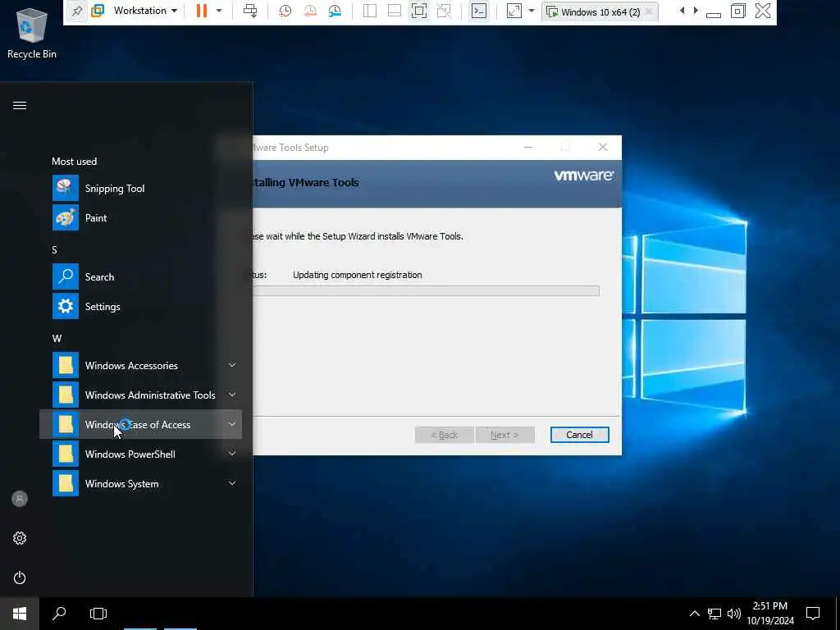840x630 pixels.
Task: Toggle the thumbnail bar icon
Action: pos(395,11)
